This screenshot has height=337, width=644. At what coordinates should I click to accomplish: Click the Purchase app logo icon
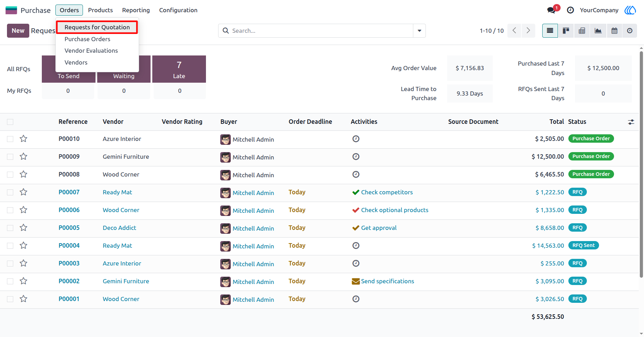pos(11,10)
